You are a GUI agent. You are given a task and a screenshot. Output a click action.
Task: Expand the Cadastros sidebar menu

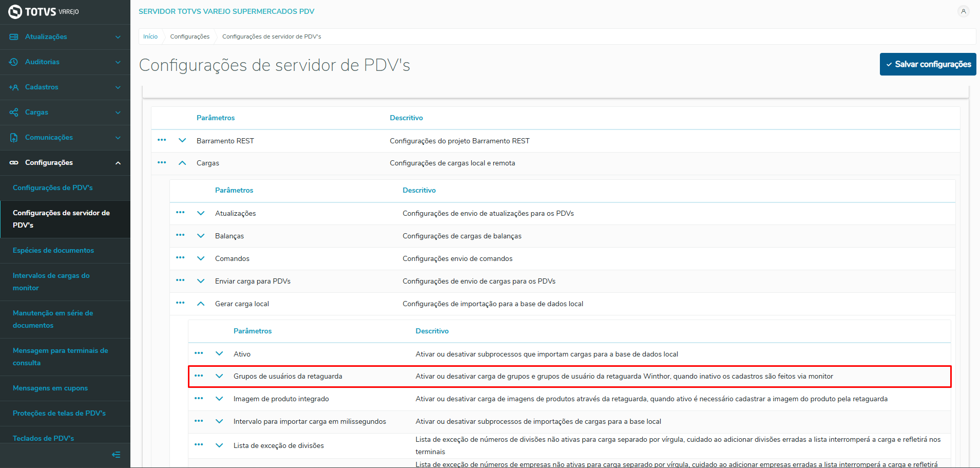[x=118, y=87]
